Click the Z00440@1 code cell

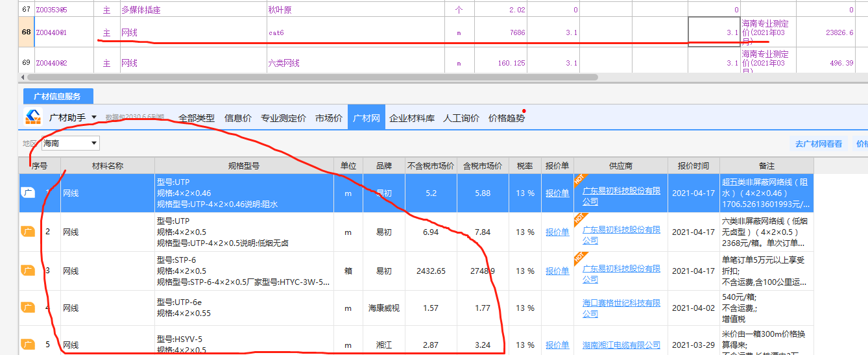tap(64, 32)
